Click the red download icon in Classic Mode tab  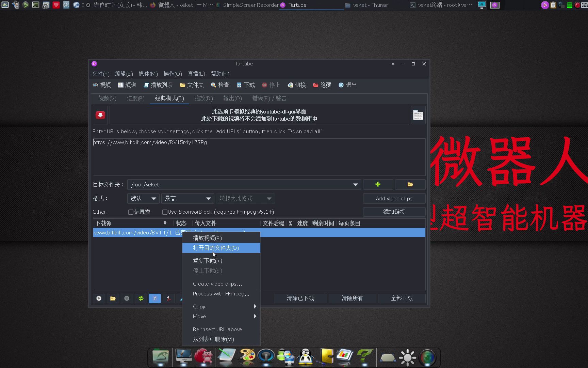(x=100, y=115)
